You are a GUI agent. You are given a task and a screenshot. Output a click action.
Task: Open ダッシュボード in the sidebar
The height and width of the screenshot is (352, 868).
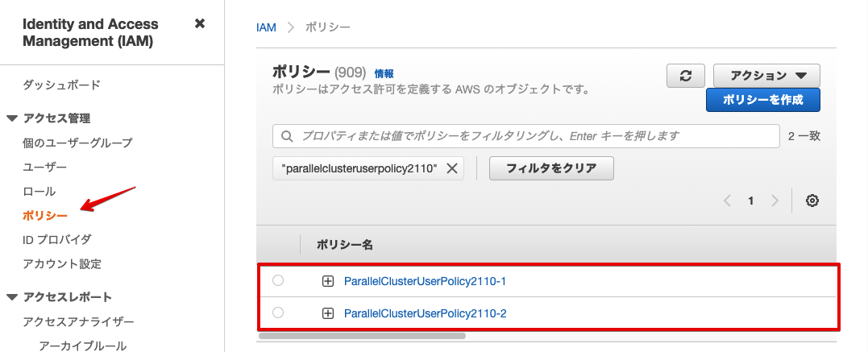pos(61,85)
